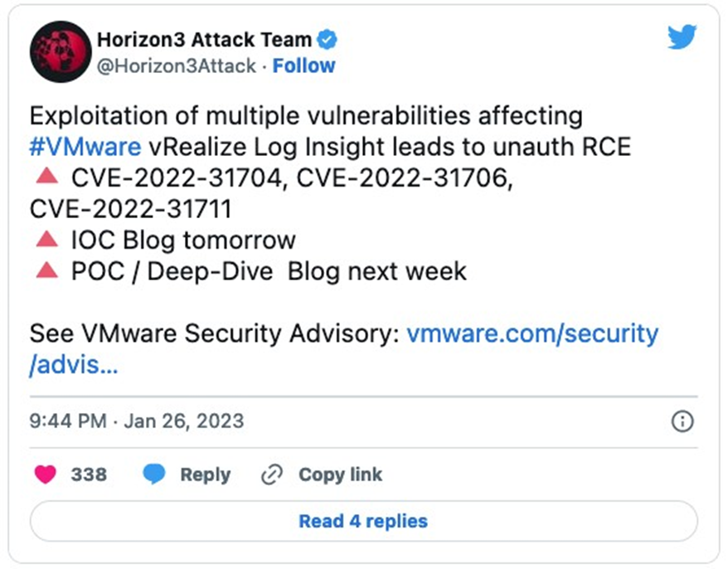Click the verified checkmark badge
Image resolution: width=728 pixels, height=569 pixels.
pyautogui.click(x=327, y=40)
